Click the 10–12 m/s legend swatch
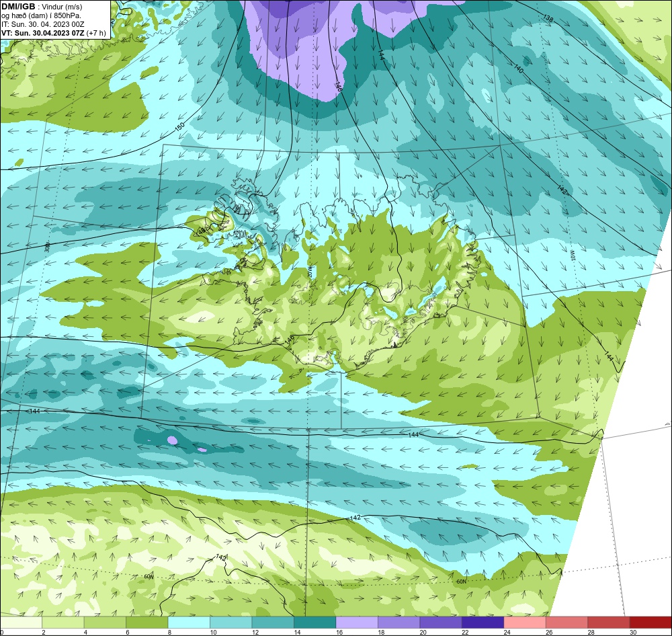 tap(231, 623)
